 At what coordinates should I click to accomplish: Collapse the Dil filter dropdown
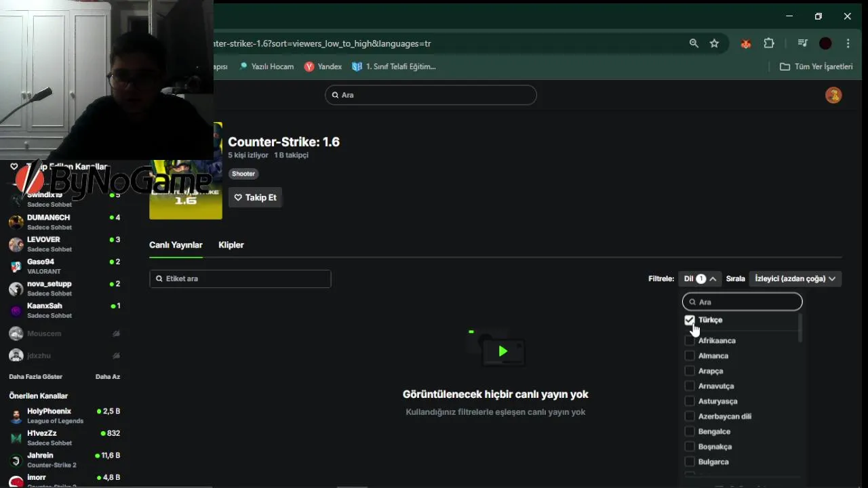click(700, 279)
